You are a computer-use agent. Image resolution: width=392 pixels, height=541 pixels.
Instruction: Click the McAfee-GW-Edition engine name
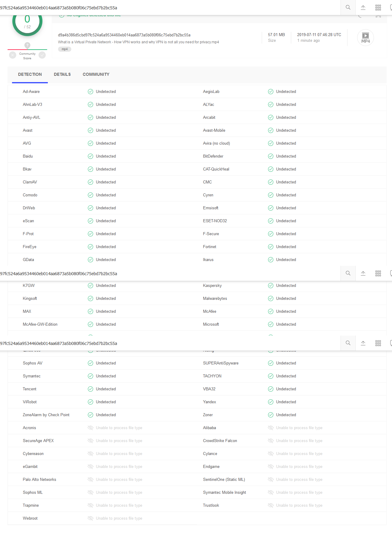(40, 324)
